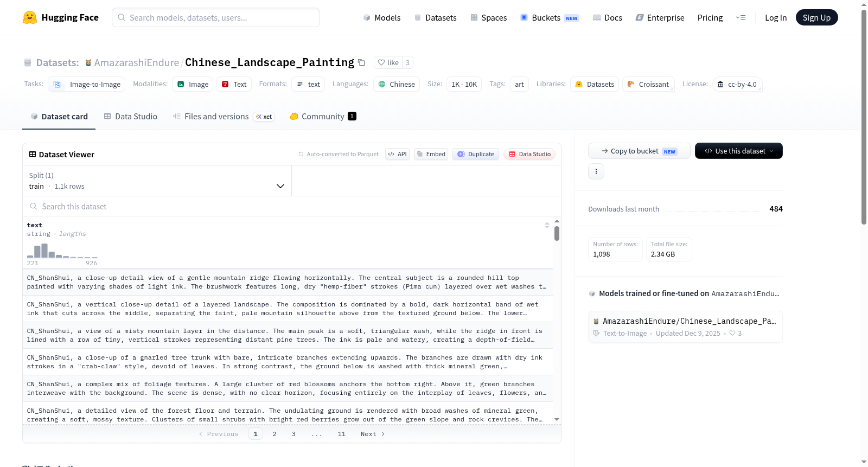The image size is (868, 467).
Task: Open Data Studio from viewer header
Action: coord(529,154)
